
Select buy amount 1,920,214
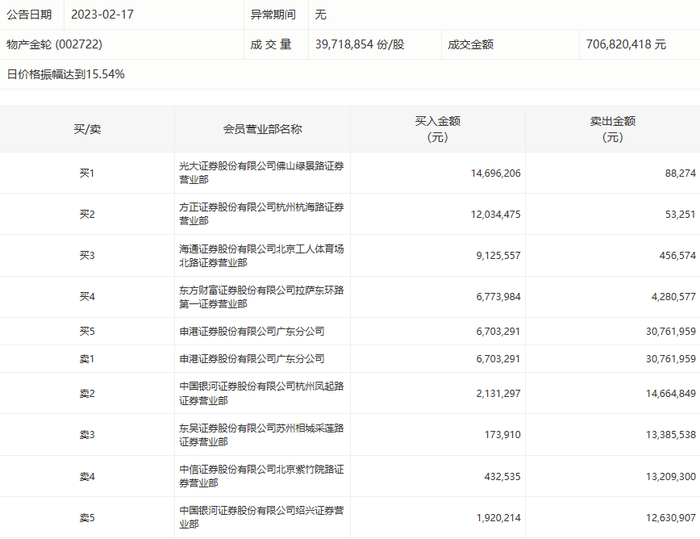point(498,518)
